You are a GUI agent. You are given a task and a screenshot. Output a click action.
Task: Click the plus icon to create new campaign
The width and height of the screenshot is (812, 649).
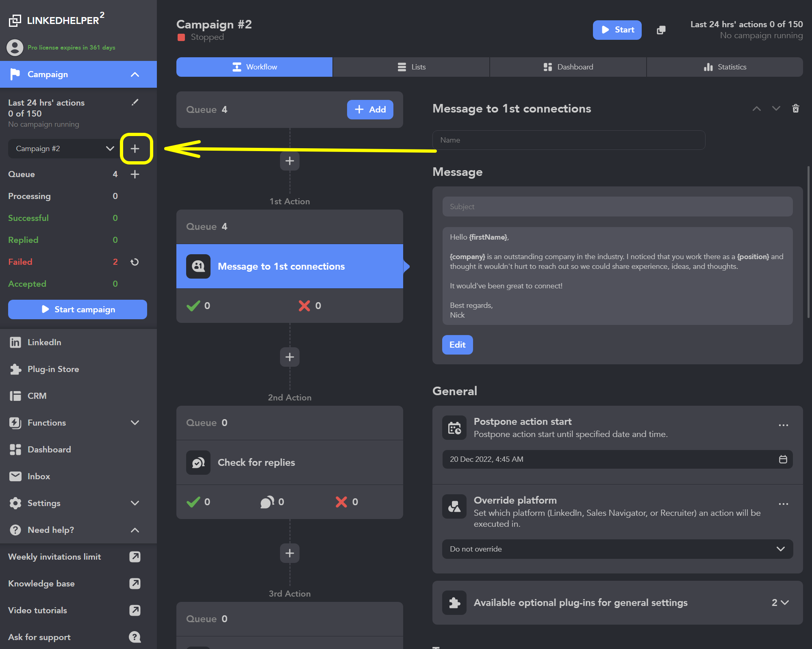coord(135,149)
